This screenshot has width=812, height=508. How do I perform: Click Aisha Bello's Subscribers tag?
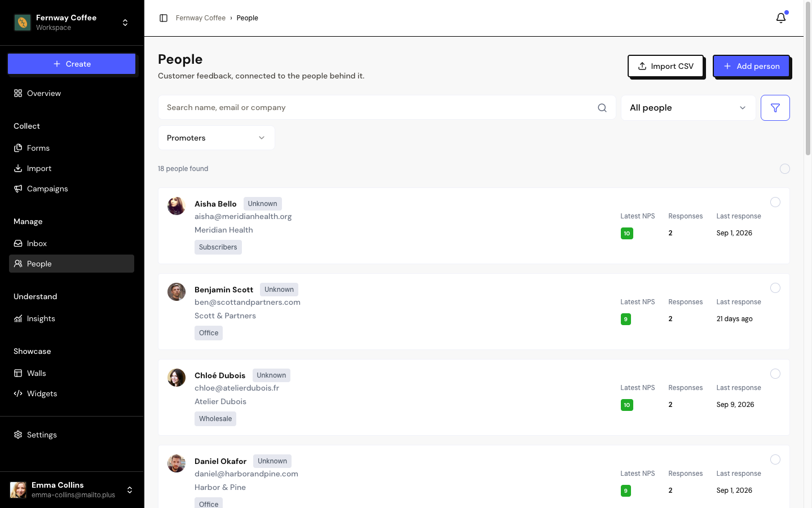[218, 247]
